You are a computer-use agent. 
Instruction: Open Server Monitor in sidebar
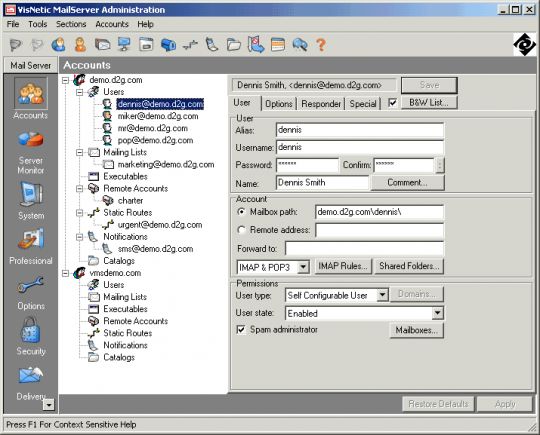[x=31, y=152]
